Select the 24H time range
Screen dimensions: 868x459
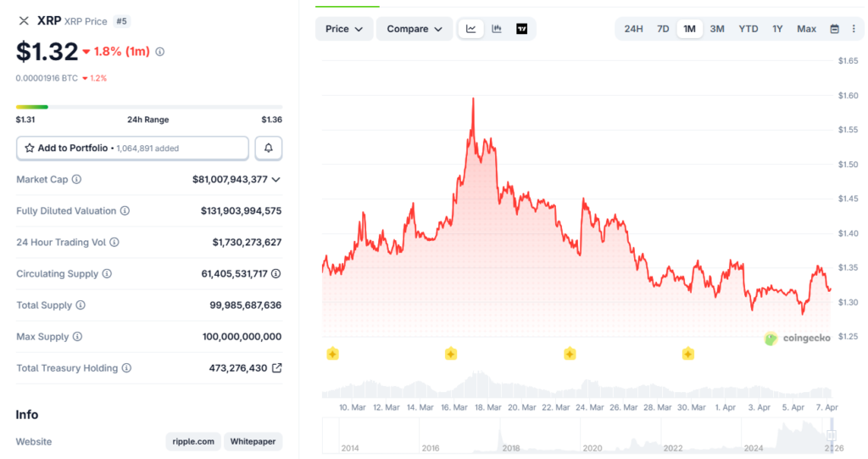click(x=633, y=29)
